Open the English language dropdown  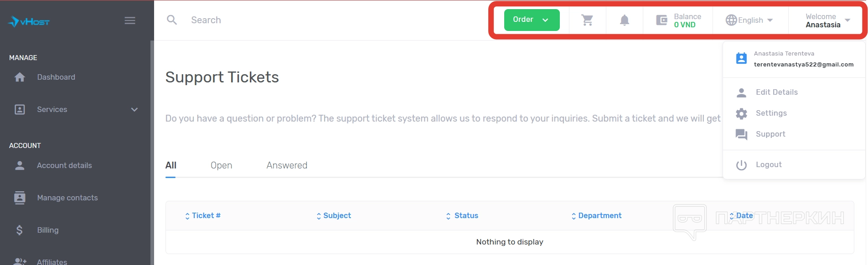[749, 20]
